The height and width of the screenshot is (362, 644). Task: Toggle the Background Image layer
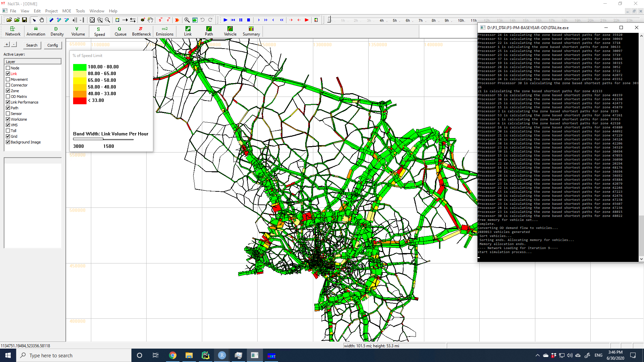[x=8, y=142]
